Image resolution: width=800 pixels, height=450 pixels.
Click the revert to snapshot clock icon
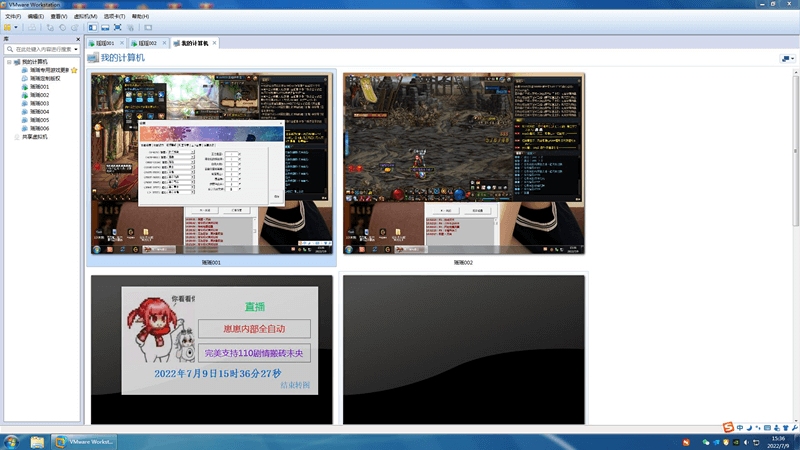pos(62,28)
